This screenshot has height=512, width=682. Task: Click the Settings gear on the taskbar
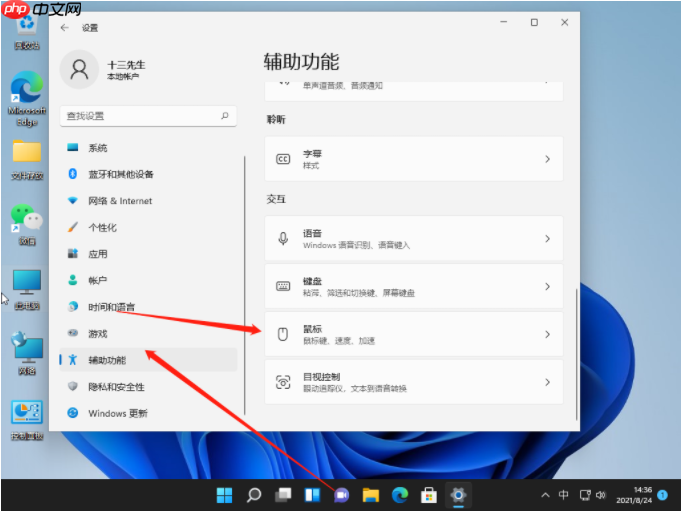pos(458,495)
